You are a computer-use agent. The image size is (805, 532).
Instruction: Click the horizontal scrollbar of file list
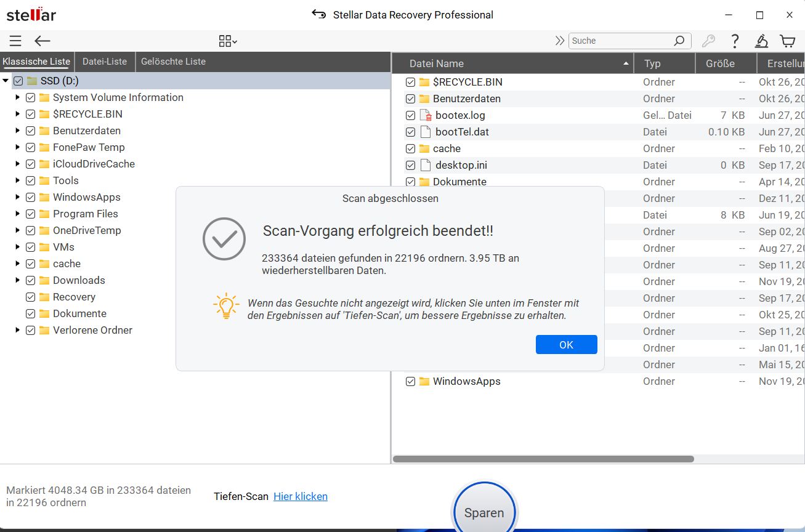[x=543, y=459]
